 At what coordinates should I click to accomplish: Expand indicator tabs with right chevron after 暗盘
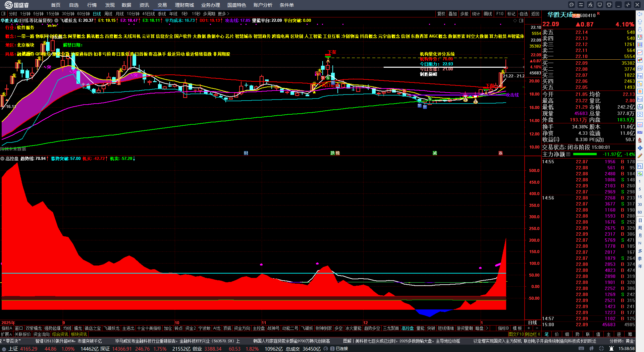point(487,328)
